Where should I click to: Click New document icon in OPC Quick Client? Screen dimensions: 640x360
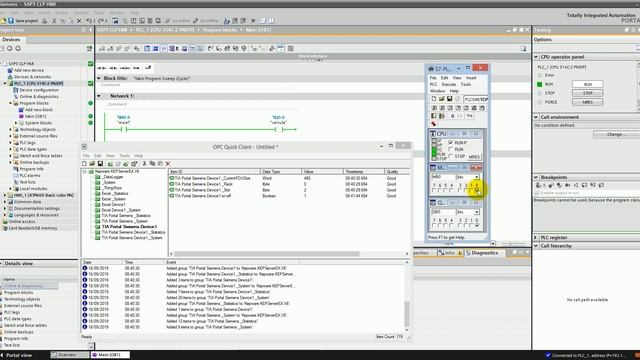pyautogui.click(x=84, y=164)
